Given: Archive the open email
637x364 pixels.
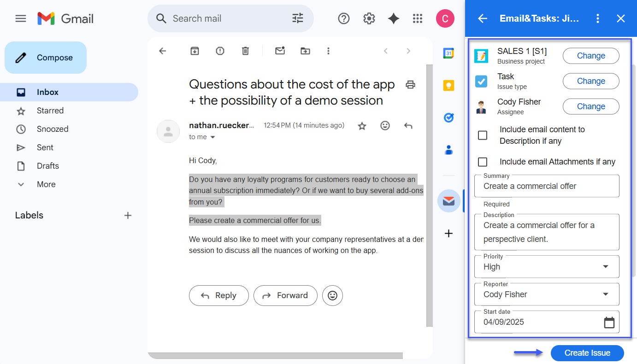Looking at the screenshot, I should tap(195, 51).
